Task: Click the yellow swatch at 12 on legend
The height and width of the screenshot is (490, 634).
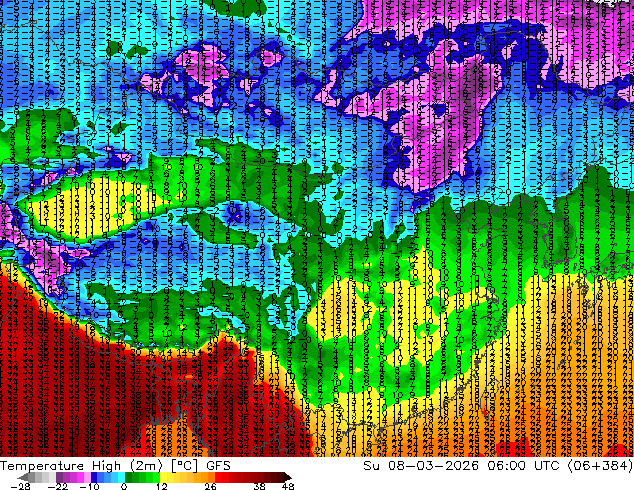Action: point(163,477)
